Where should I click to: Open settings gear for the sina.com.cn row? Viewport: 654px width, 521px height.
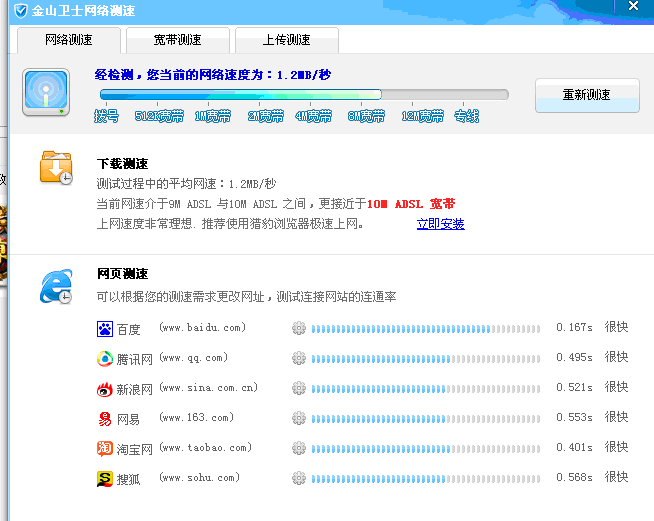point(299,388)
